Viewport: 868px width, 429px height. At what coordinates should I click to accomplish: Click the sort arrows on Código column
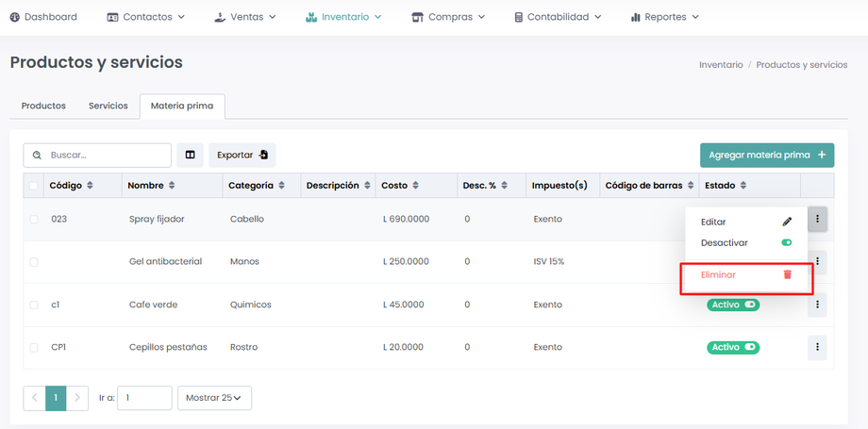coord(91,186)
